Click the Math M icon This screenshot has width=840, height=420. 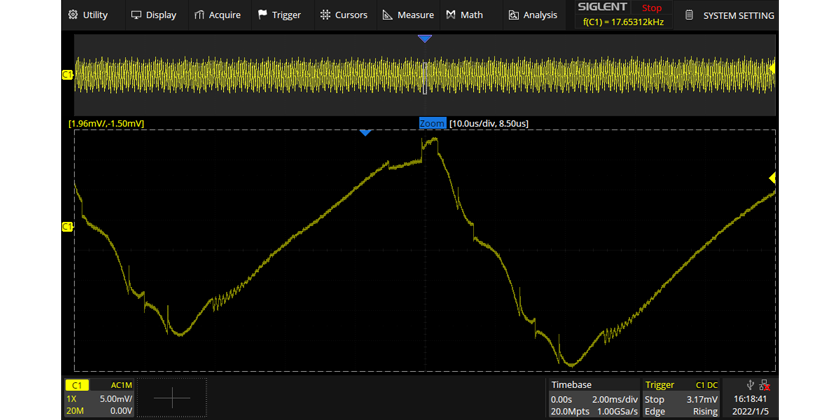[451, 15]
